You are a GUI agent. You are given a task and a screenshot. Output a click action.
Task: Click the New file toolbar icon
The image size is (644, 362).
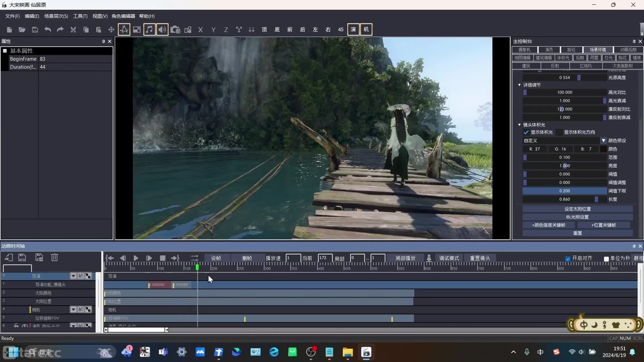click(x=9, y=30)
